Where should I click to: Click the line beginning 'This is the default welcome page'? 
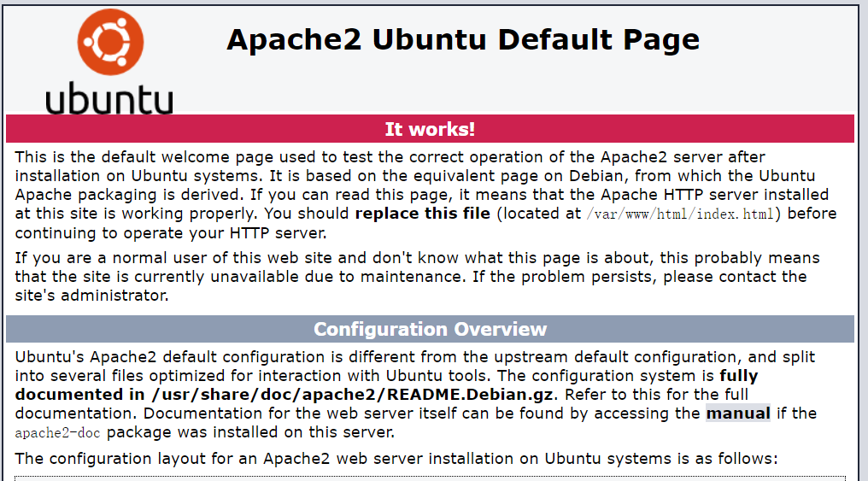point(390,157)
